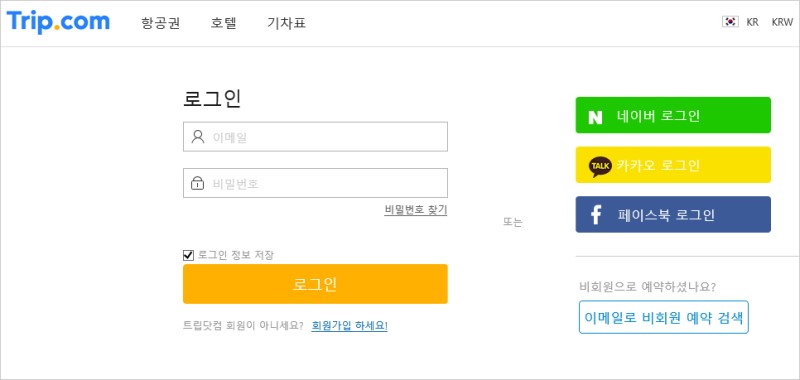This screenshot has width=800, height=380.
Task: Click the South Korea flag icon
Action: (730, 22)
